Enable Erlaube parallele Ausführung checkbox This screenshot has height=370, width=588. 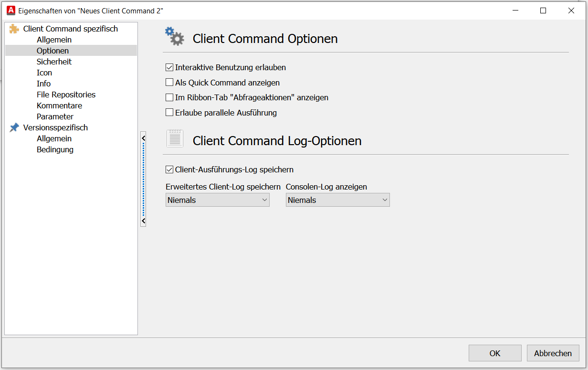169,113
